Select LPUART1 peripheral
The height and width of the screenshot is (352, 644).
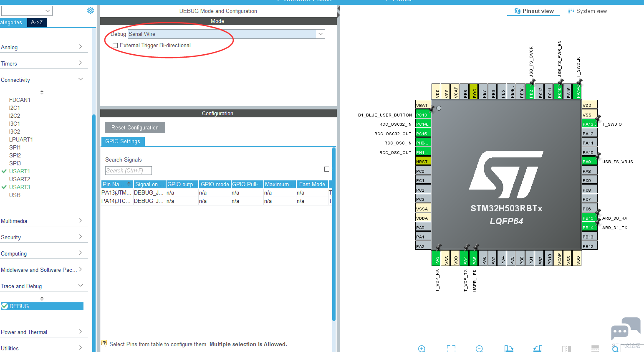pos(21,139)
